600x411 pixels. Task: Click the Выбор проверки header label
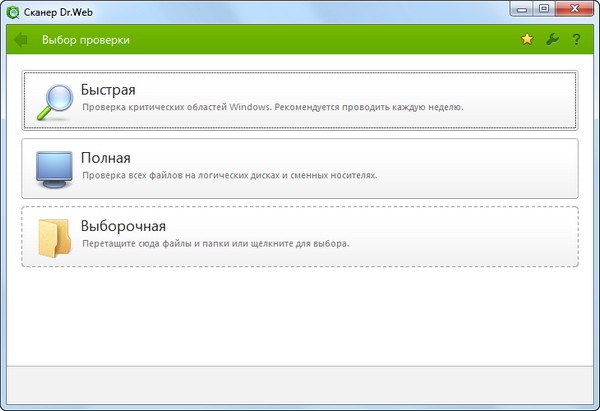click(x=85, y=41)
